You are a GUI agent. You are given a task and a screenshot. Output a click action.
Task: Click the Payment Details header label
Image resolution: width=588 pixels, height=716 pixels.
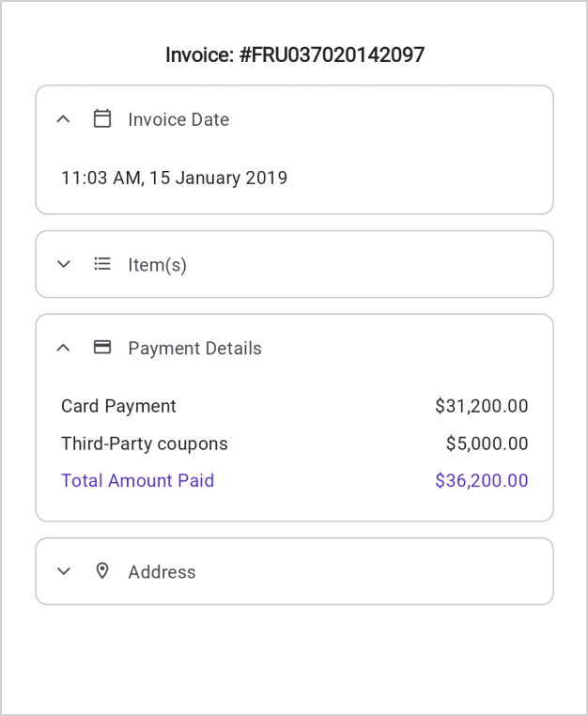194,349
